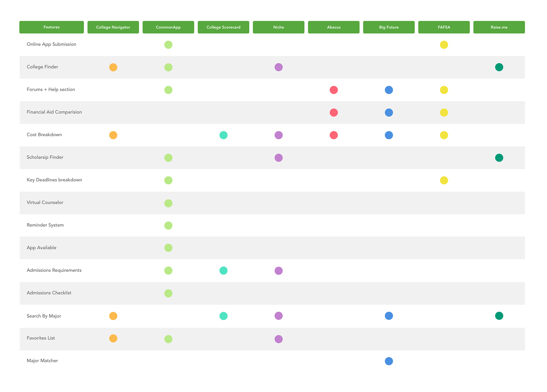Viewport: 547px width, 392px height.
Task: Click the 'App Available' row label
Action: pos(42,248)
